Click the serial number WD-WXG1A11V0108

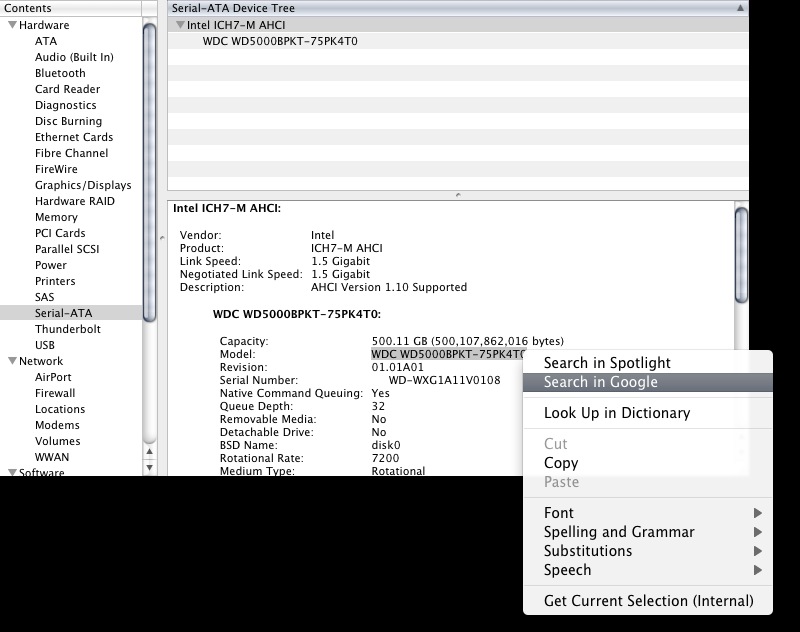[444, 380]
